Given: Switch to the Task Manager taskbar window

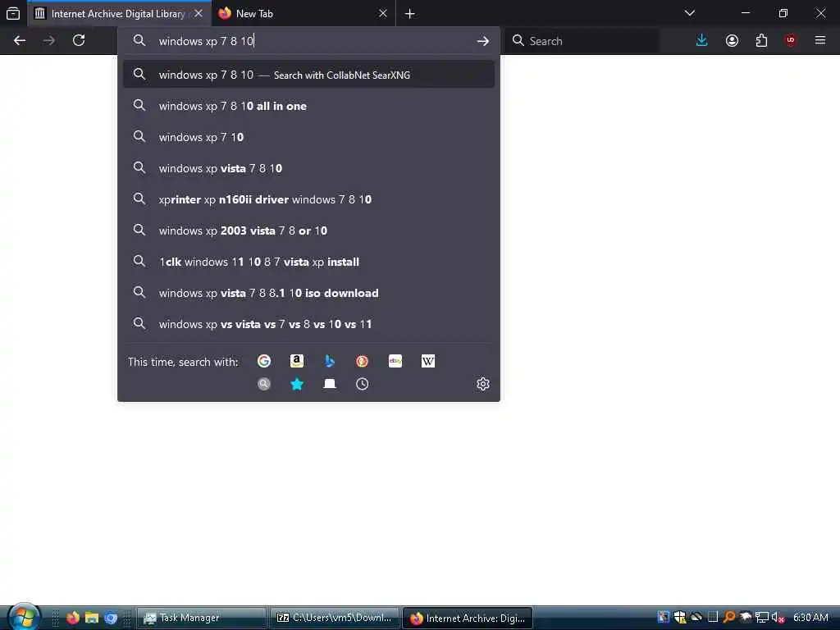Looking at the screenshot, I should point(202,618).
